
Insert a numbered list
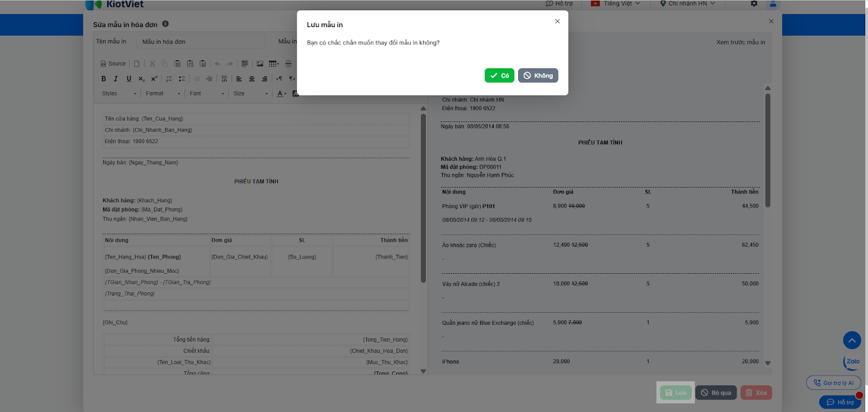pos(169,79)
